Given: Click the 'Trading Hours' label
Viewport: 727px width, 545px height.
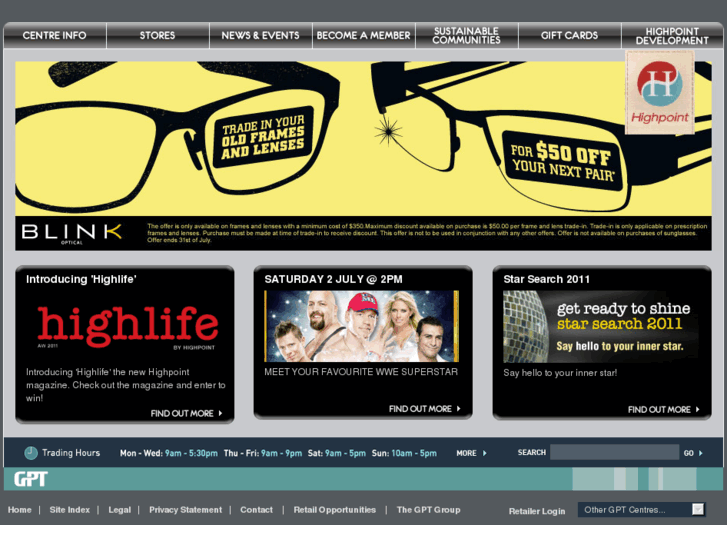Looking at the screenshot, I should click(71, 453).
